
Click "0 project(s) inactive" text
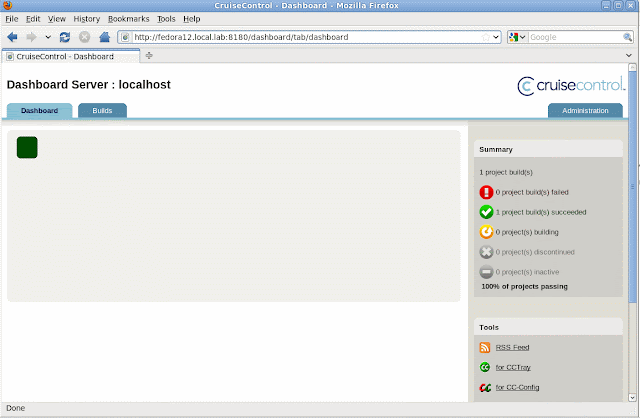coord(527,272)
